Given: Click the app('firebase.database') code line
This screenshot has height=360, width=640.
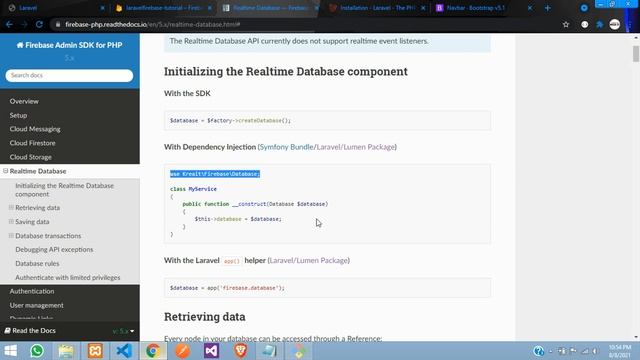Looking at the screenshot, I should (x=227, y=288).
